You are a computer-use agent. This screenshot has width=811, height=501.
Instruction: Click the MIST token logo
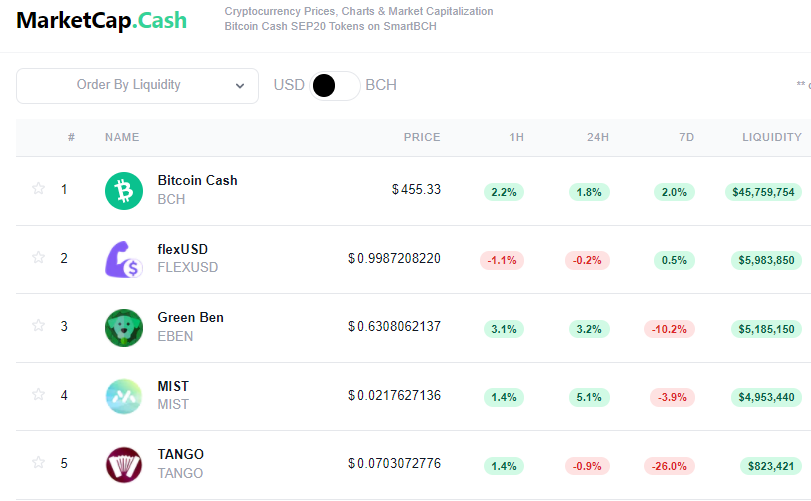coord(124,396)
